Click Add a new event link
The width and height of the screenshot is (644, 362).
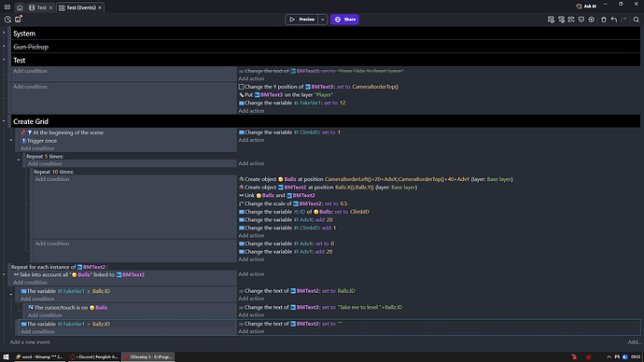tap(30, 341)
